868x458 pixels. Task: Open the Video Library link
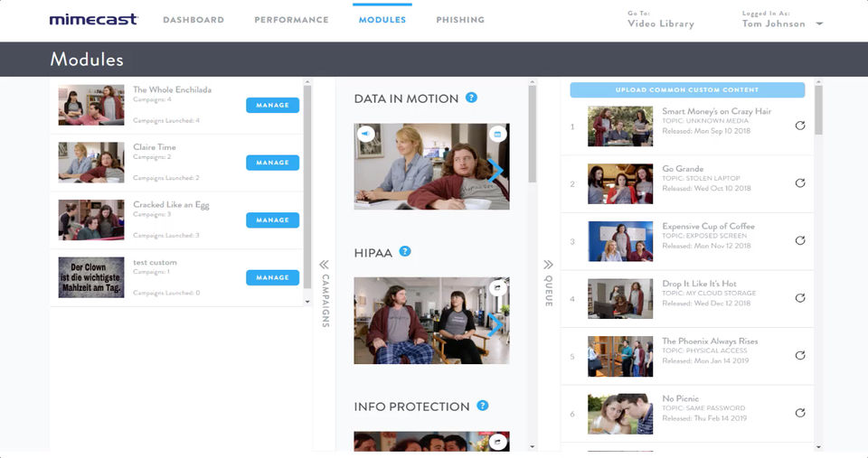[x=660, y=23]
